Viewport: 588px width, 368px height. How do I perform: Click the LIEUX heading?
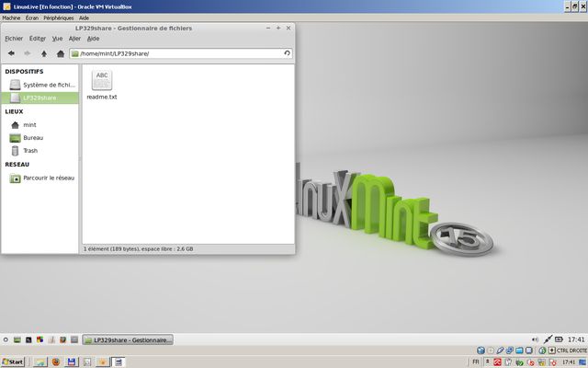(x=15, y=111)
